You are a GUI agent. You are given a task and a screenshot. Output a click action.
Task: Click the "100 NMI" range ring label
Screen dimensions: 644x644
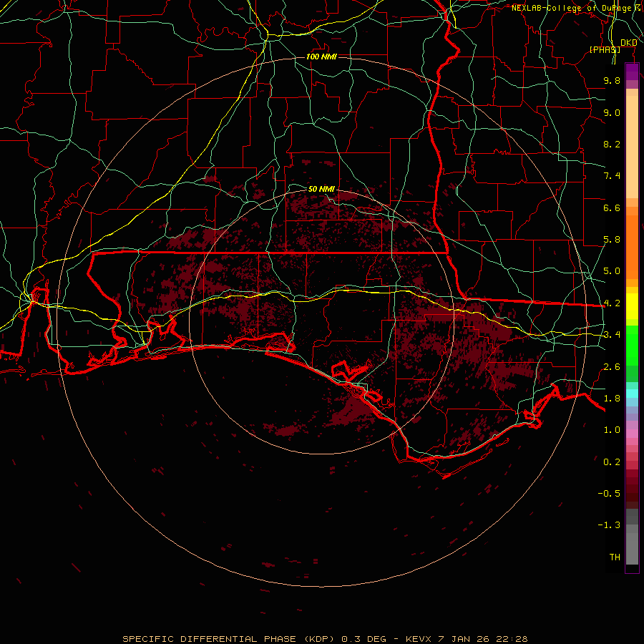(x=321, y=57)
